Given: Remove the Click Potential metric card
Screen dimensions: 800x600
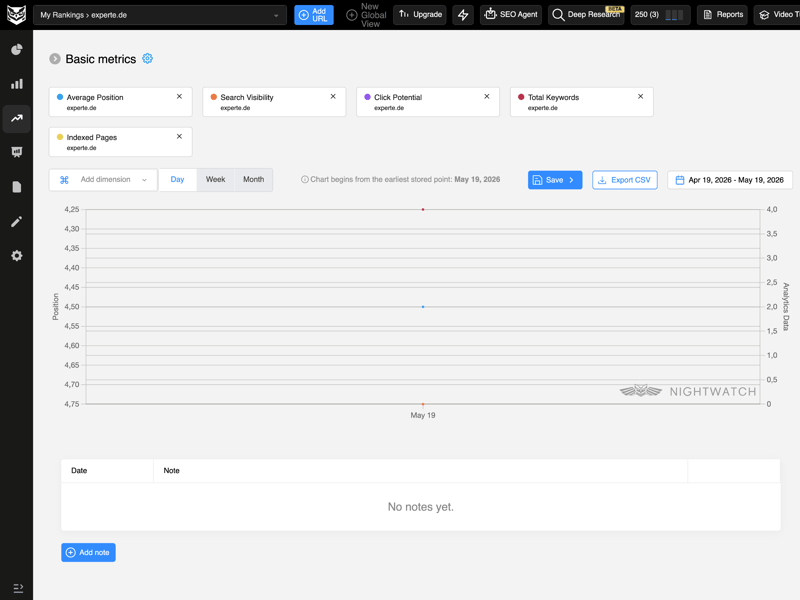Looking at the screenshot, I should [487, 96].
